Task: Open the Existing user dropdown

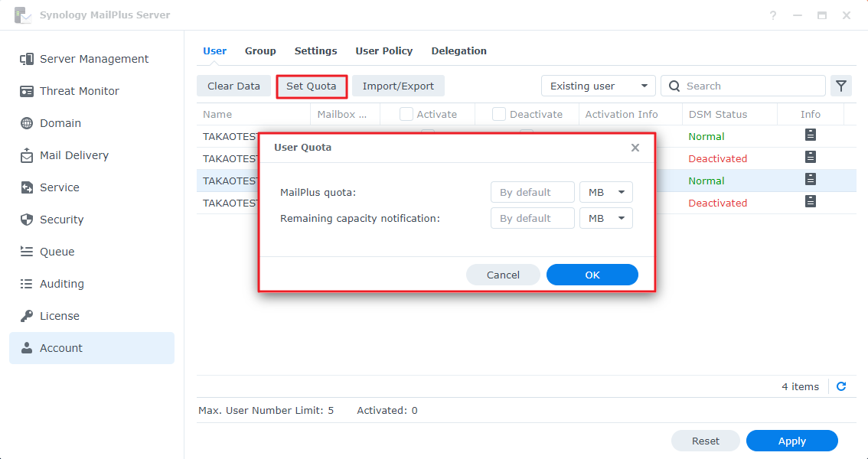Action: coord(598,85)
